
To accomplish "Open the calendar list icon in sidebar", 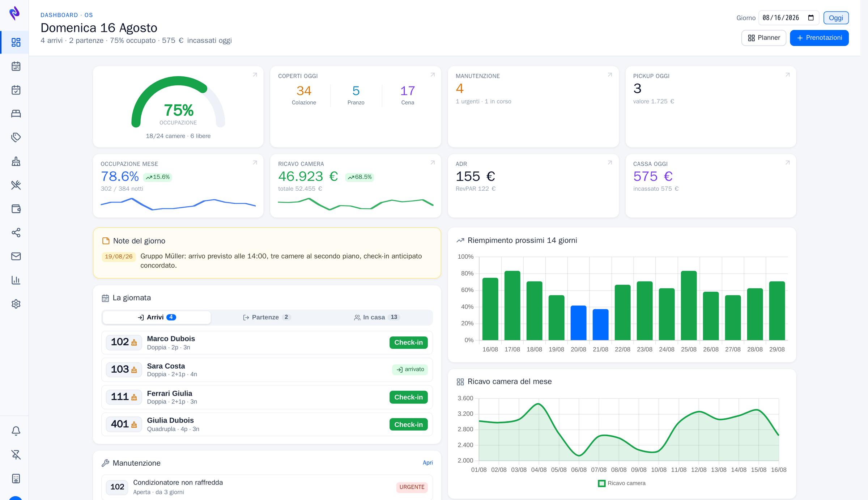I will pos(16,66).
